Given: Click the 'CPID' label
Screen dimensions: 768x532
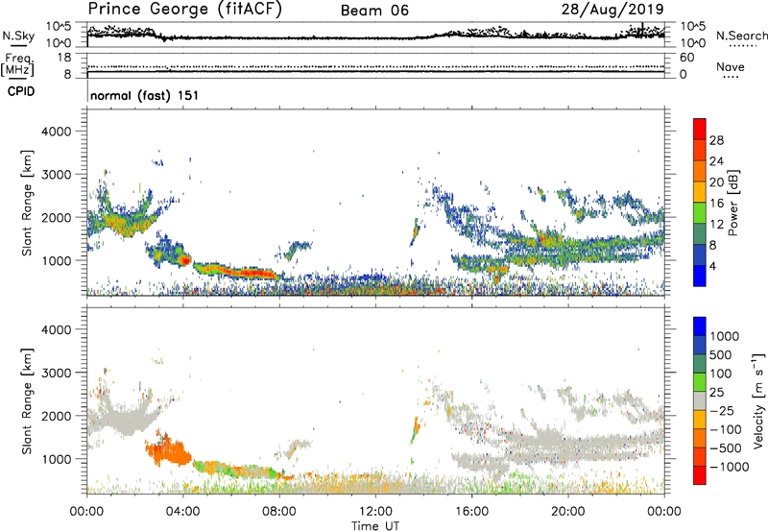Looking at the screenshot, I should pyautogui.click(x=21, y=91).
